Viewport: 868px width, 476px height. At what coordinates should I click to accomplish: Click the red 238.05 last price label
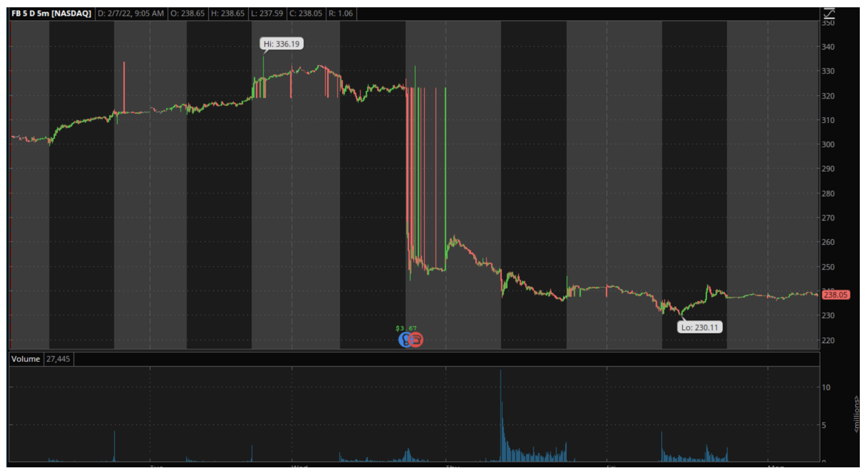836,295
